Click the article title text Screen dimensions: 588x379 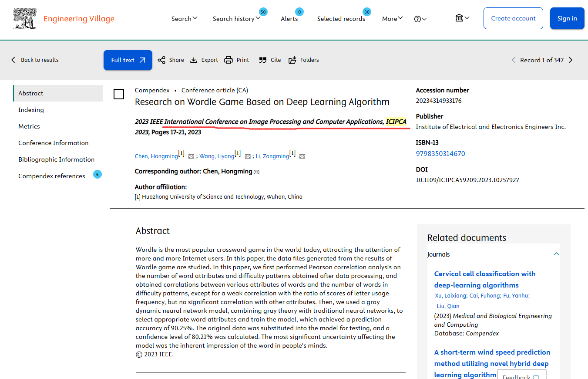(x=262, y=102)
